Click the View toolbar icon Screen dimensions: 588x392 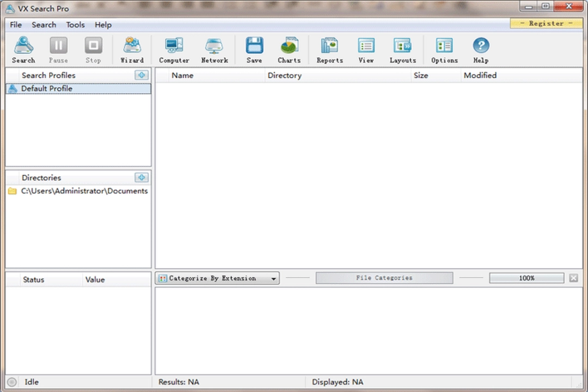[366, 50]
